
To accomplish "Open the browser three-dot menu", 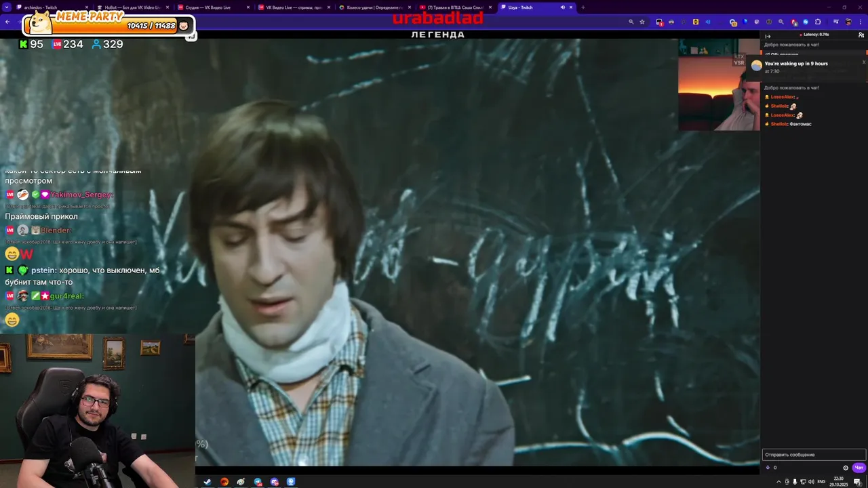I will coord(861,22).
